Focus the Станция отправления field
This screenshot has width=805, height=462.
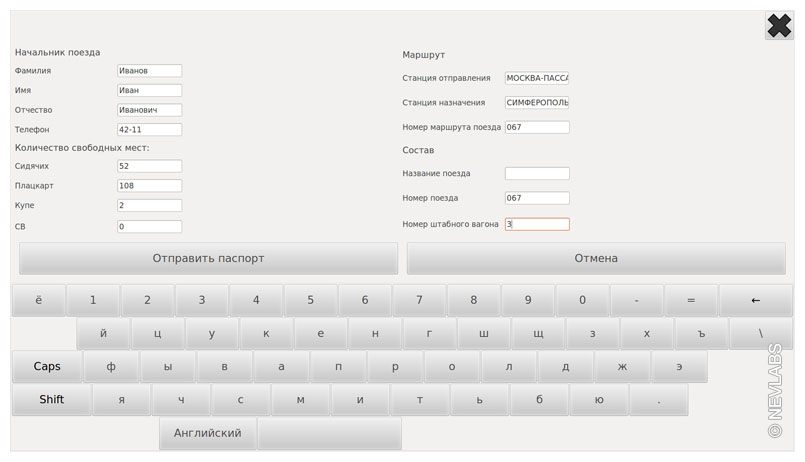(537, 78)
